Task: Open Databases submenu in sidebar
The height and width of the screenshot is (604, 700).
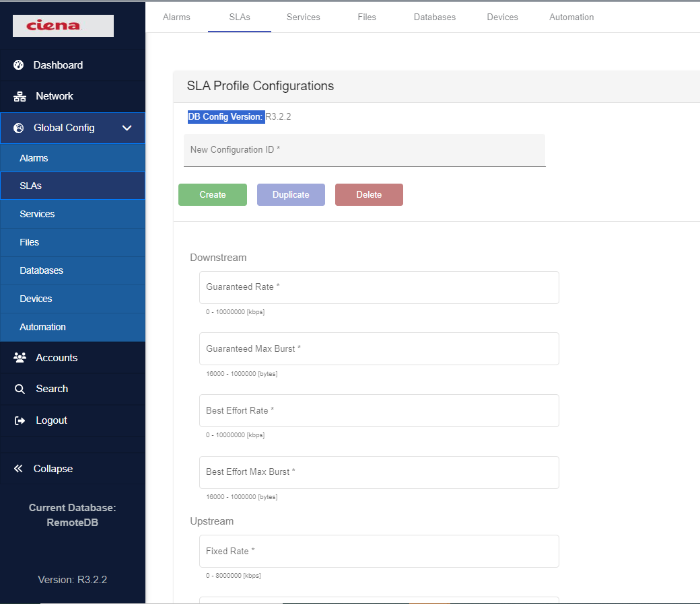Action: tap(73, 270)
